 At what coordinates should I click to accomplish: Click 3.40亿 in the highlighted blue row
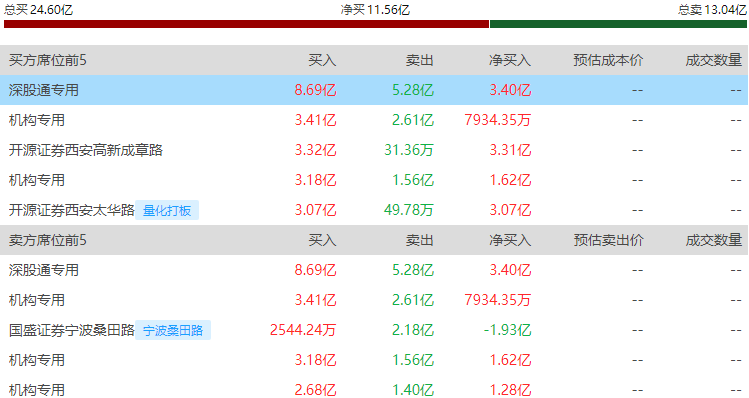tap(510, 90)
